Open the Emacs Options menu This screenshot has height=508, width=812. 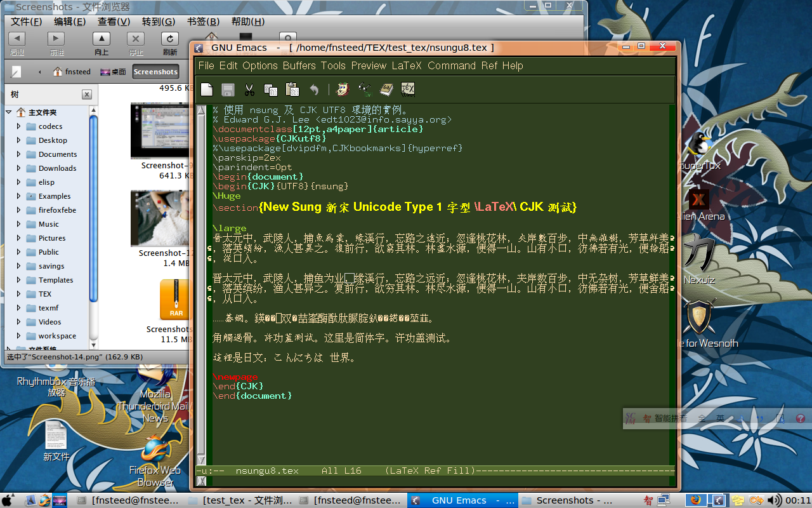[260, 65]
